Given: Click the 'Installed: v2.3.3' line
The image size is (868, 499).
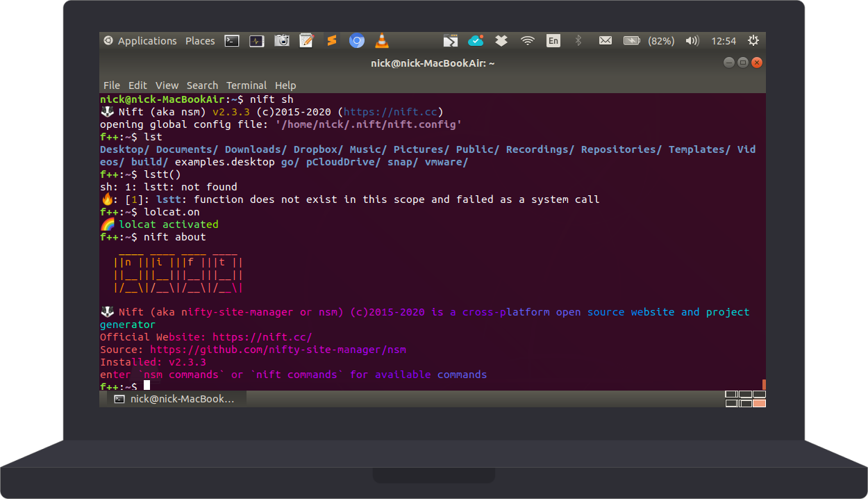Looking at the screenshot, I should 153,362.
